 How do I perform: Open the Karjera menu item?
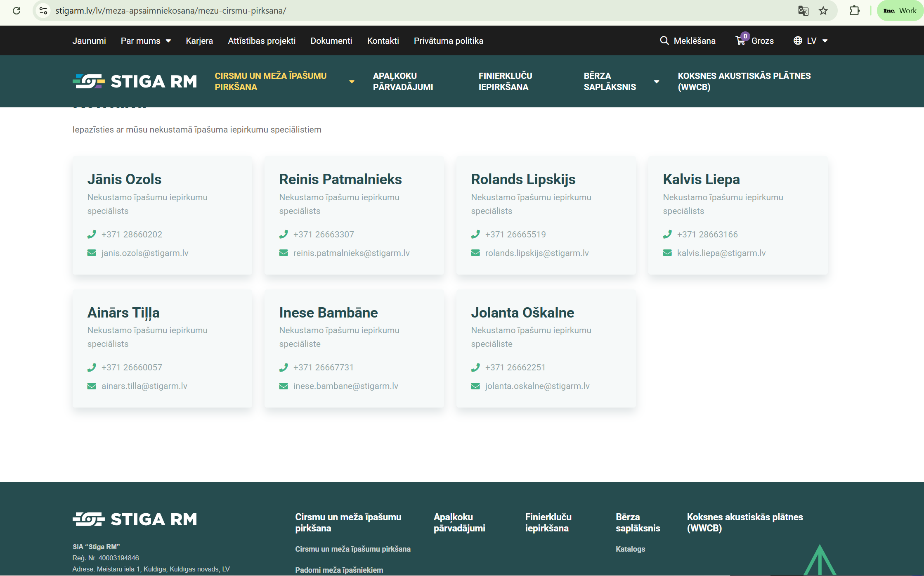pos(199,40)
